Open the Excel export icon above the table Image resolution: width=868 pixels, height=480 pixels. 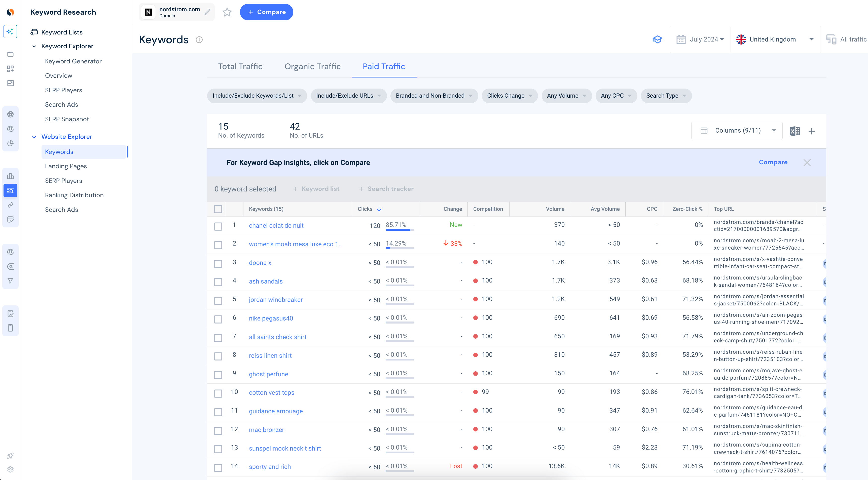coord(795,131)
